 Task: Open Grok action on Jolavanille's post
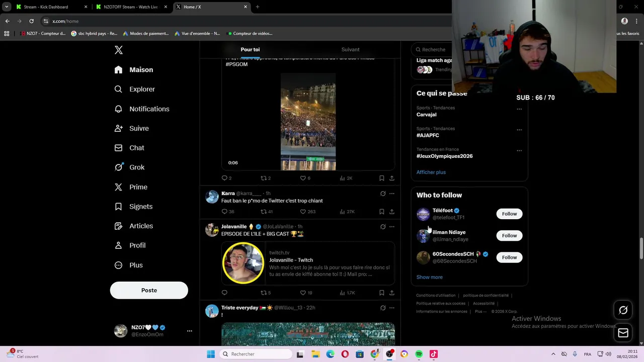(383, 227)
